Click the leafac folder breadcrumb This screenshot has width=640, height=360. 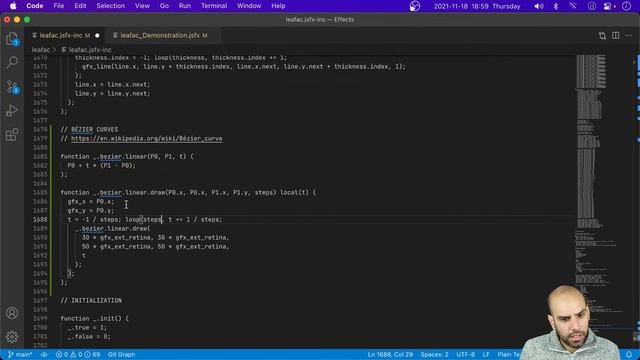tap(41, 50)
